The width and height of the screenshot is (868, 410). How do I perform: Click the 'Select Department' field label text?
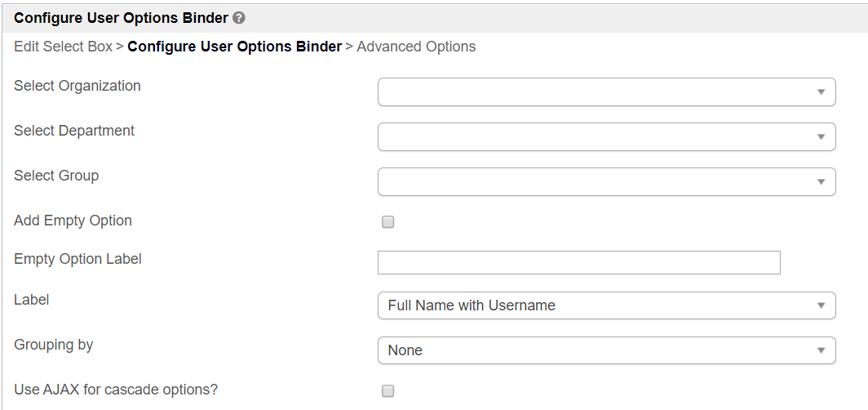[74, 131]
